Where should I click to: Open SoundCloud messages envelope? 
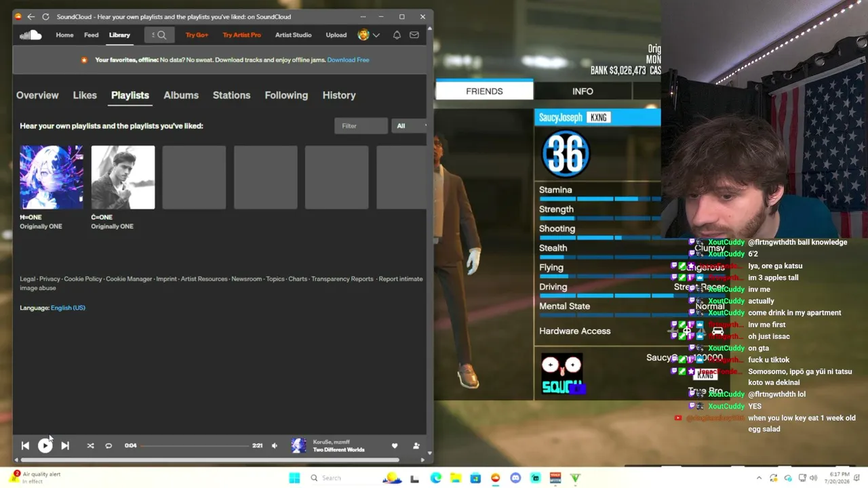414,35
